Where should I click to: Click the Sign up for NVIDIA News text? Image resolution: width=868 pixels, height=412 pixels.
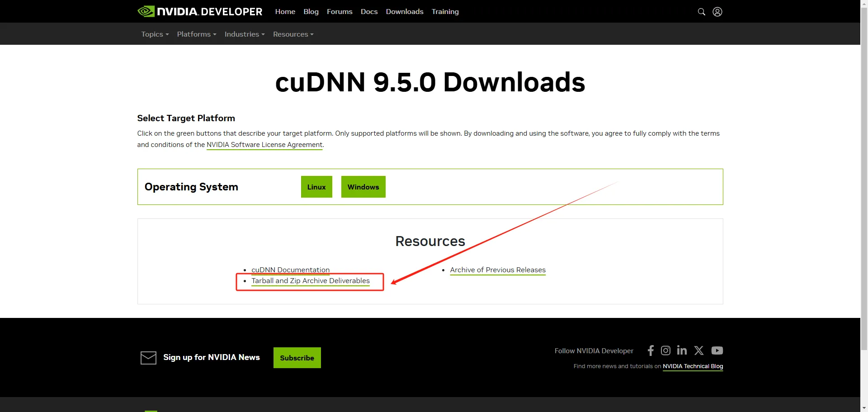(x=212, y=357)
